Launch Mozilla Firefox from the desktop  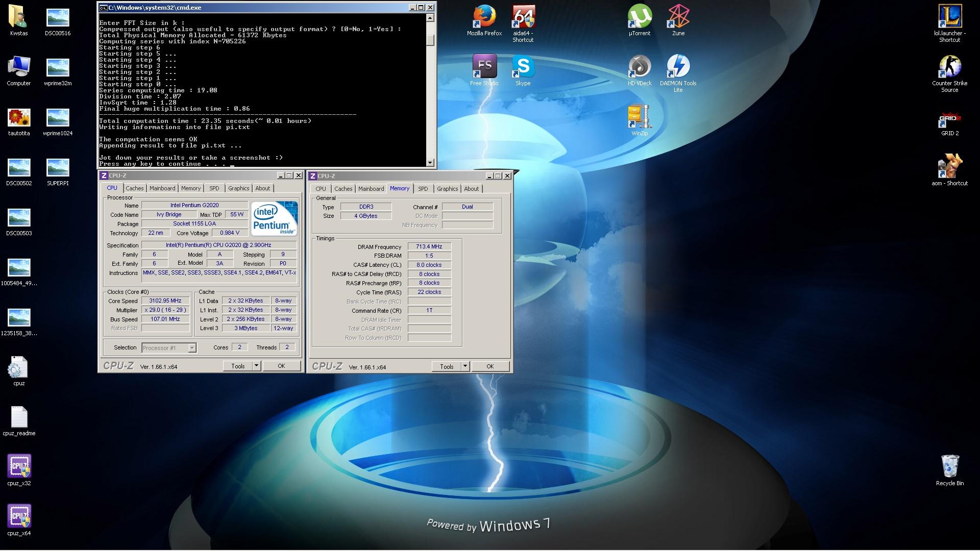pyautogui.click(x=484, y=20)
